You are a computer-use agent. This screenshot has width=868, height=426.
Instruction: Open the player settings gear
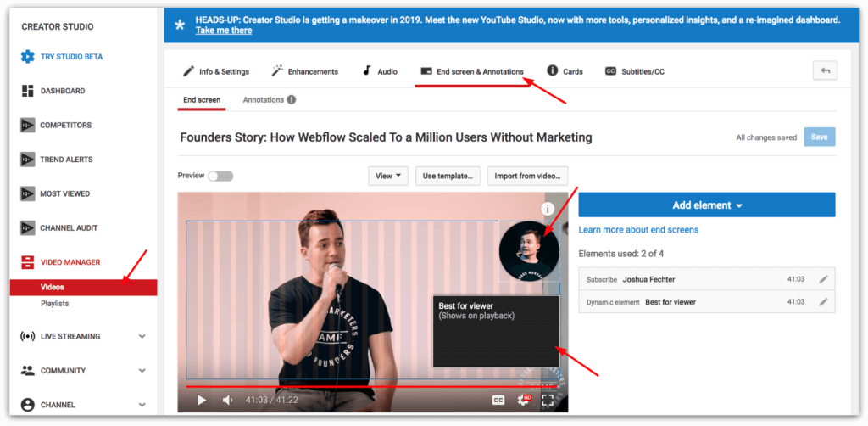click(x=523, y=400)
